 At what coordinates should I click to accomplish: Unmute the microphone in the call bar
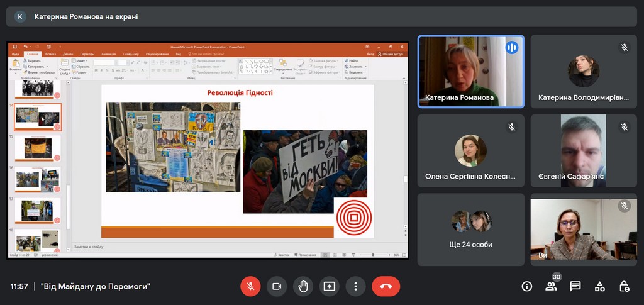pos(250,286)
